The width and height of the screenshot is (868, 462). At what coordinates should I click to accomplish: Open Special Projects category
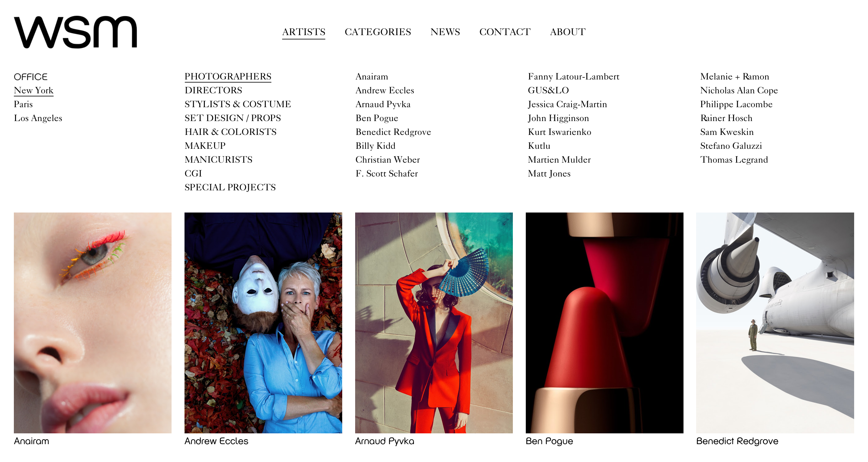pyautogui.click(x=230, y=187)
